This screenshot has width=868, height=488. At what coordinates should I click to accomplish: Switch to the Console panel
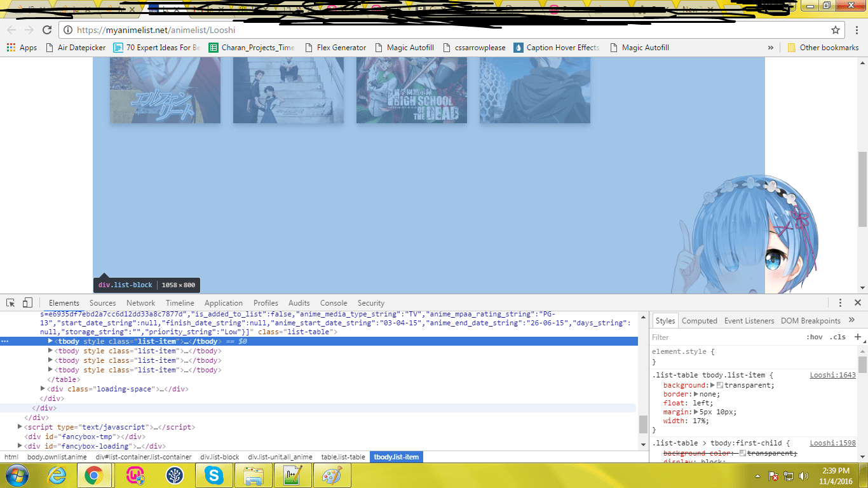point(333,302)
